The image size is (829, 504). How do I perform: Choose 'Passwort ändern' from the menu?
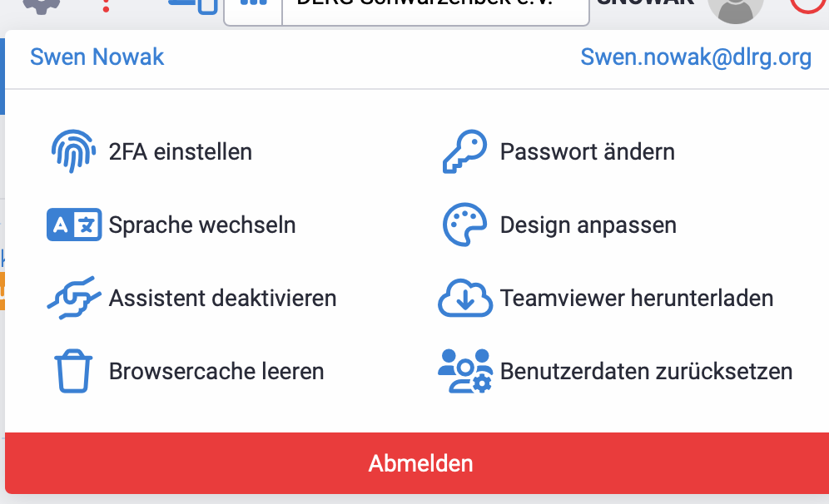pos(587,152)
